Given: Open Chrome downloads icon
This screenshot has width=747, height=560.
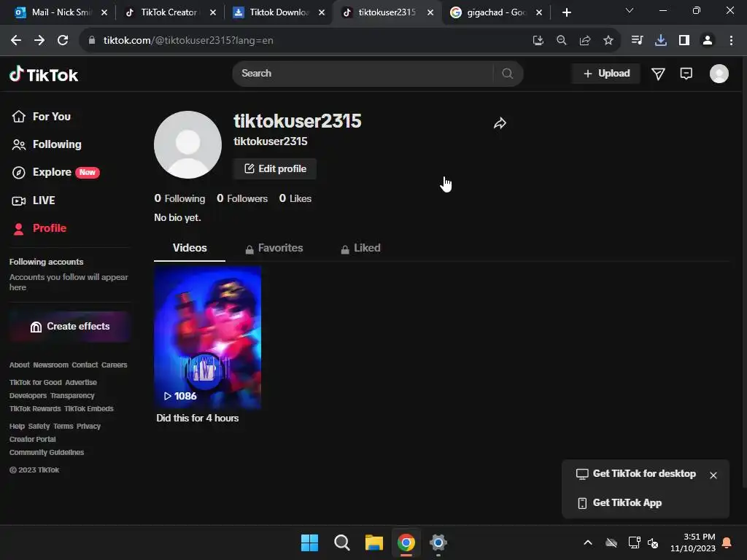Looking at the screenshot, I should point(660,41).
